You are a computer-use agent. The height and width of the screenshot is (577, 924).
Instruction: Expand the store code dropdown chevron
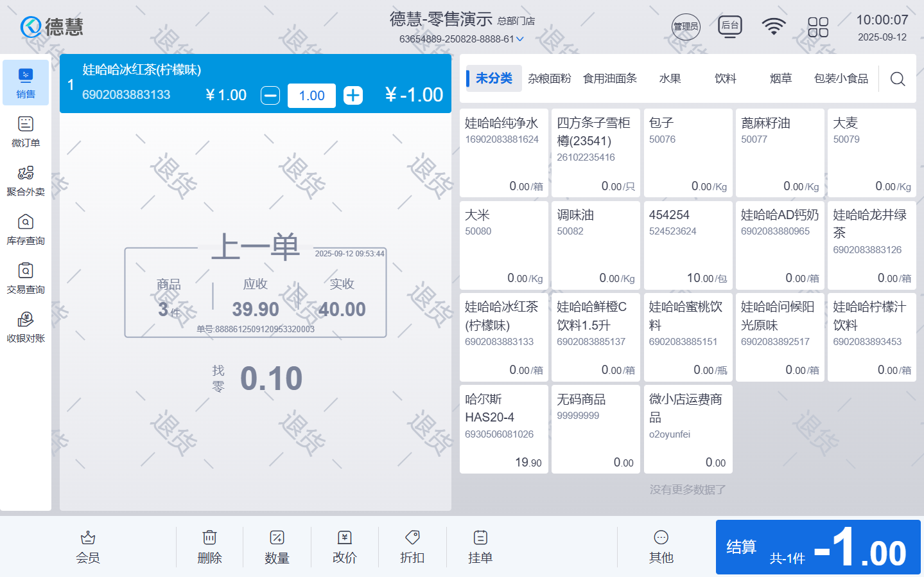pos(520,39)
